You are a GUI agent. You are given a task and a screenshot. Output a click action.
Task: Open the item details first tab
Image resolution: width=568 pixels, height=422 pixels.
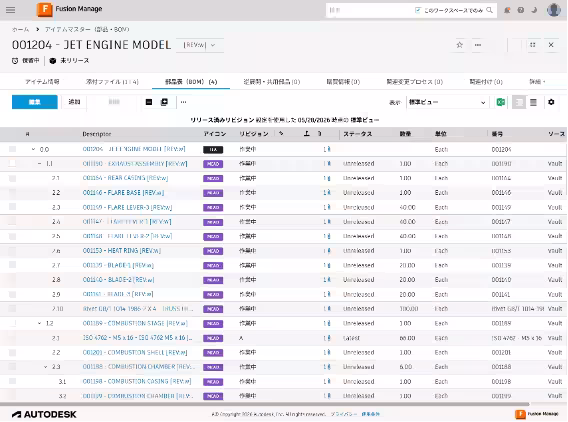pyautogui.click(x=42, y=82)
